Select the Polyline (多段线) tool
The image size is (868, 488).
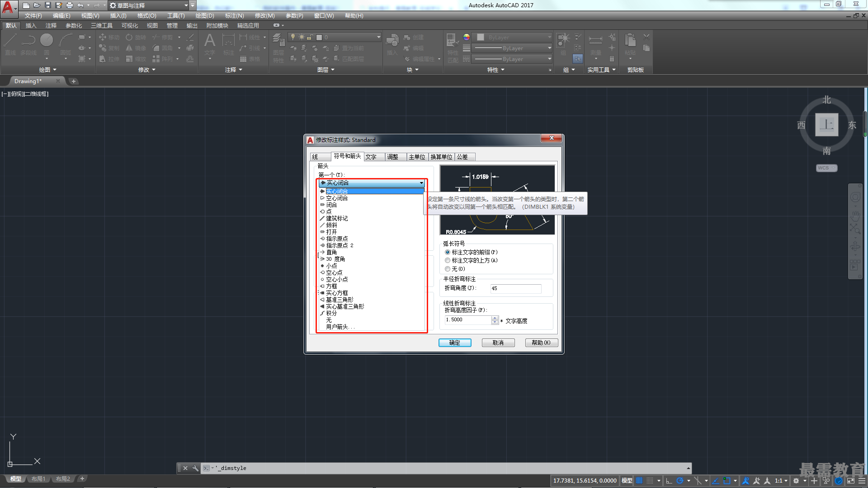[28, 44]
